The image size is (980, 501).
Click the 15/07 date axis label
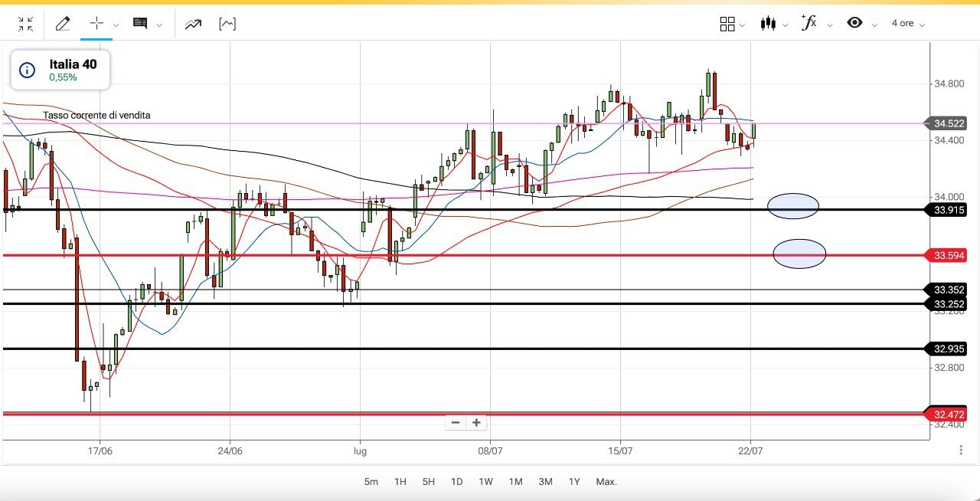click(620, 451)
